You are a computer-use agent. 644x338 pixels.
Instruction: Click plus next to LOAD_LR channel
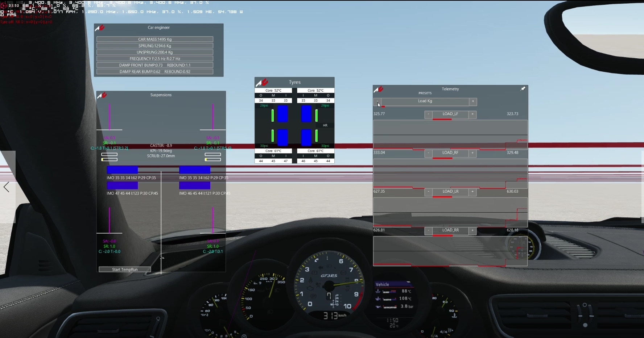(x=472, y=192)
